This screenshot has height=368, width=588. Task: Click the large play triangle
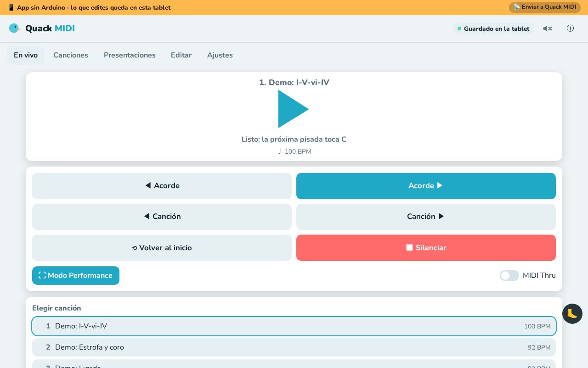(294, 109)
